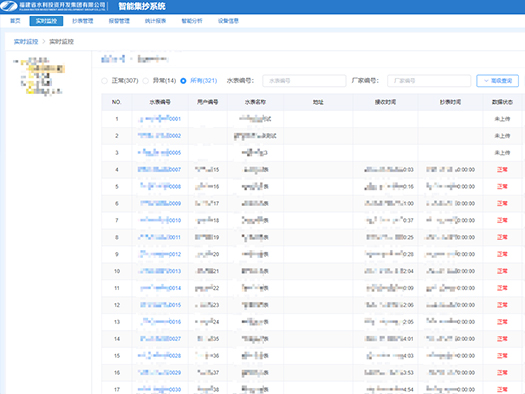Viewport: 525px width, 394px height.
Task: Expand the 高级查询 advanced query dropdown
Action: (x=498, y=81)
